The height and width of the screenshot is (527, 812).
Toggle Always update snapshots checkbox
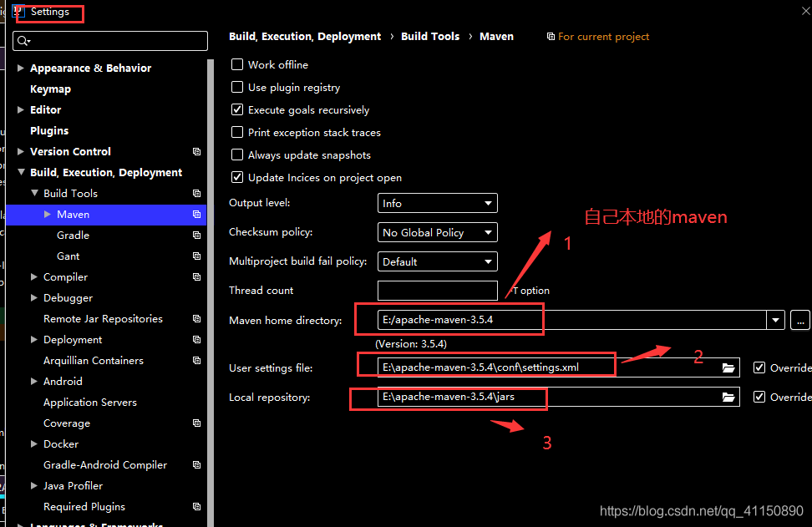click(x=237, y=155)
